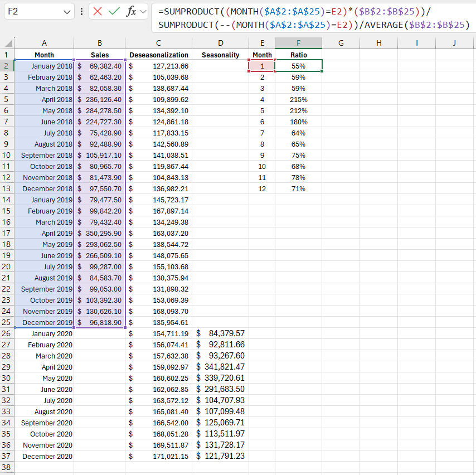Click row header 25 for December 2019
This screenshot has width=476, height=475.
coord(8,322)
